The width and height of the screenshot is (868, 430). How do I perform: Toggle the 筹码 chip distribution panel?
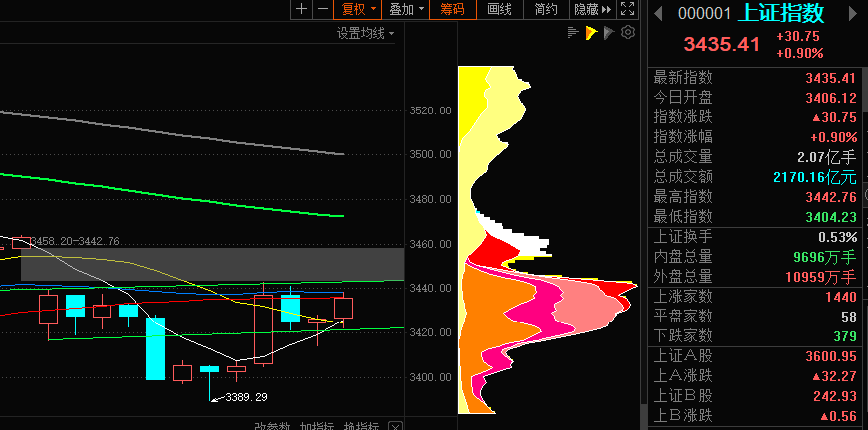(453, 9)
